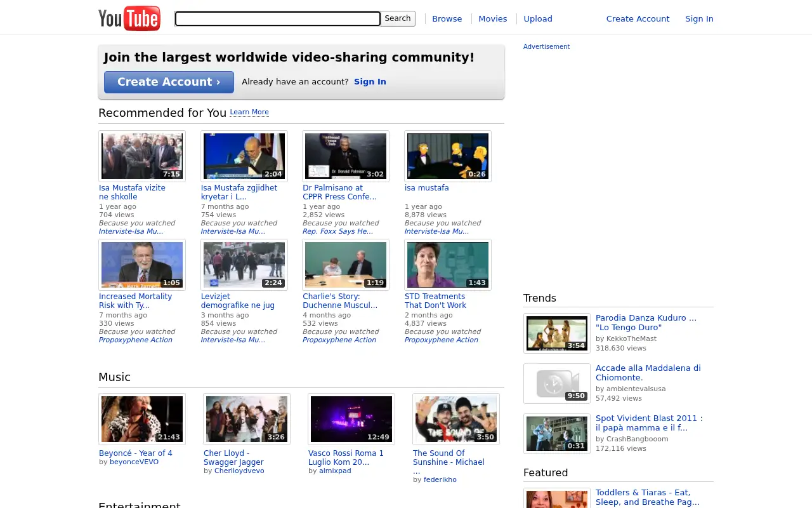Visit federikho channel link

coord(440,480)
